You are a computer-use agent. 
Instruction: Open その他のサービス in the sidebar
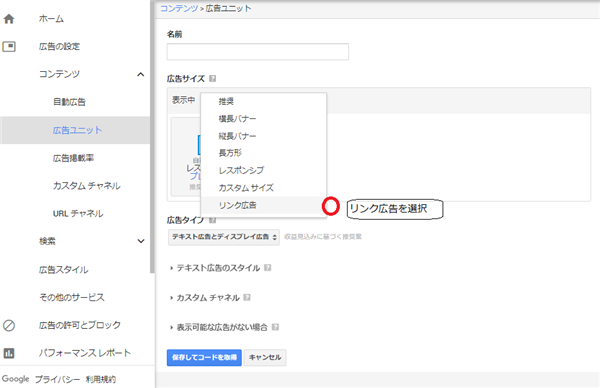72,297
